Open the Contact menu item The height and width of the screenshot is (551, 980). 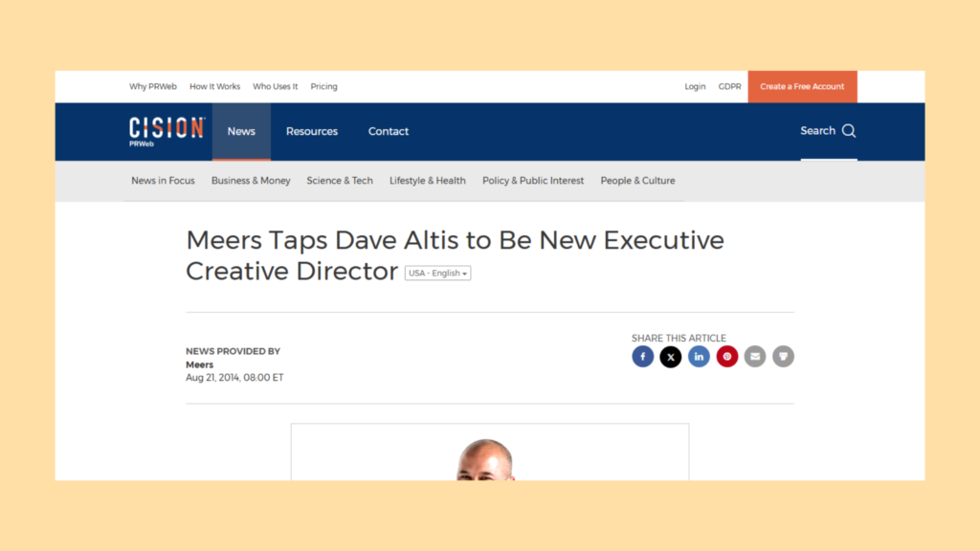389,131
